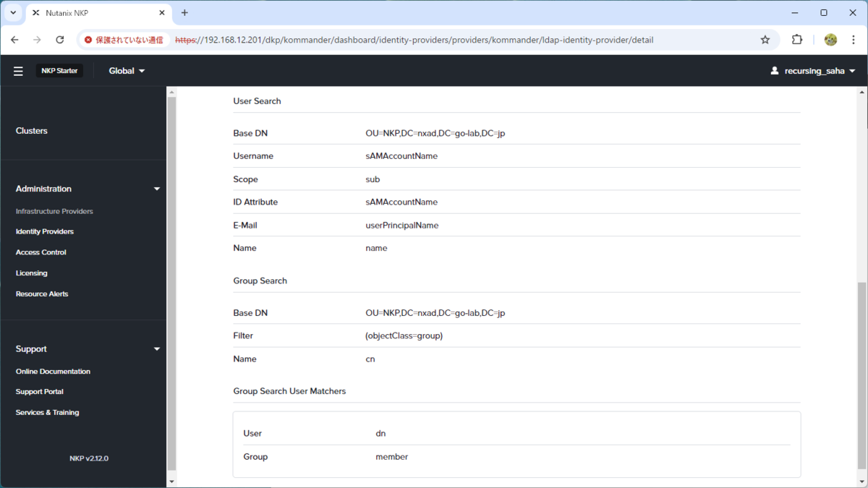868x488 pixels.
Task: Click the page scrollbar up arrow
Action: click(861, 93)
